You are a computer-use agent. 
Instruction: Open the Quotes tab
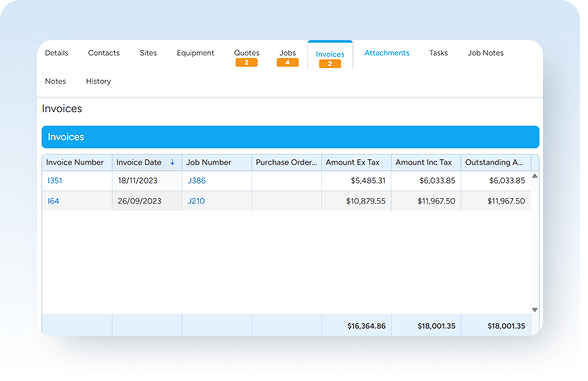(x=246, y=53)
